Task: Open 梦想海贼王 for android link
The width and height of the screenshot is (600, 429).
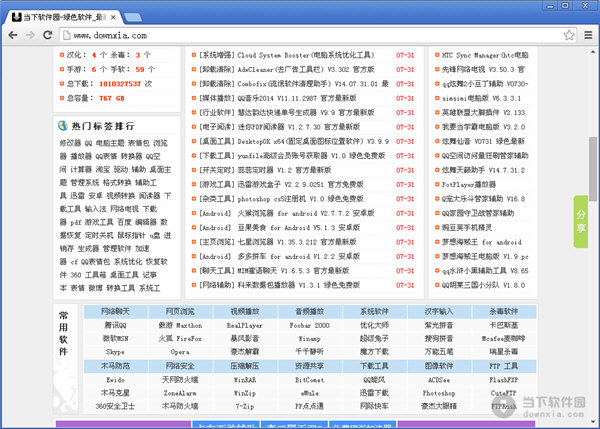Action: (481, 242)
